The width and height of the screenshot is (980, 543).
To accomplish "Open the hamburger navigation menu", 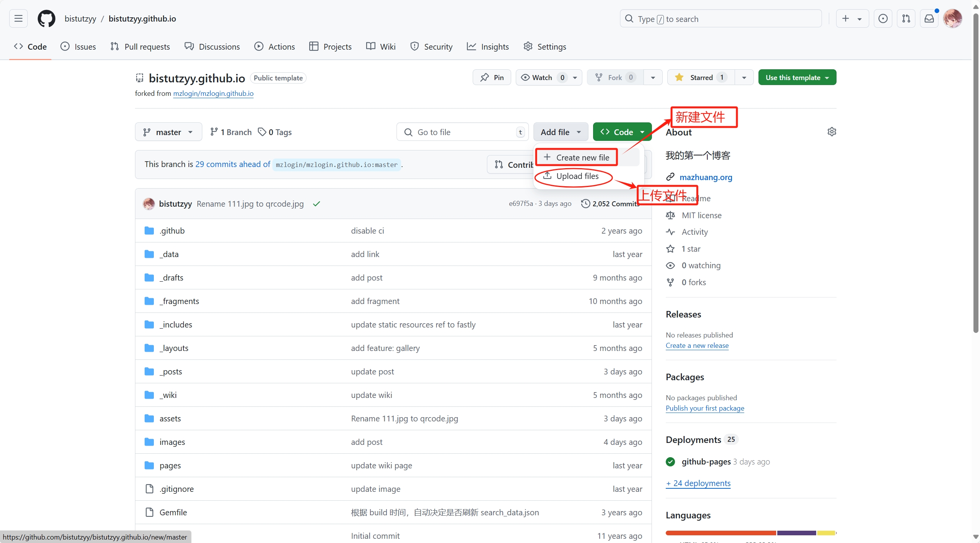I will (x=18, y=18).
